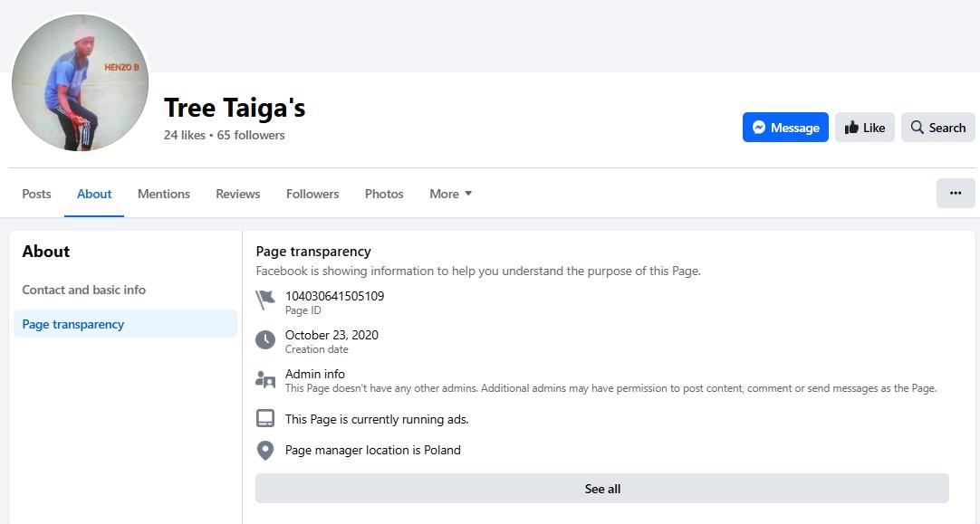Click the flag icon beside Page ID
The height and width of the screenshot is (524, 980).
[265, 300]
